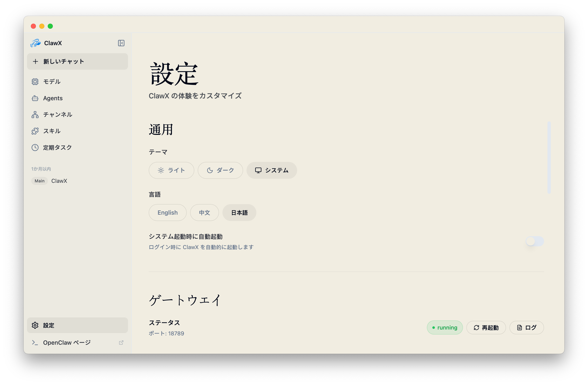
Task: Open the gateway ログ button
Action: click(527, 327)
